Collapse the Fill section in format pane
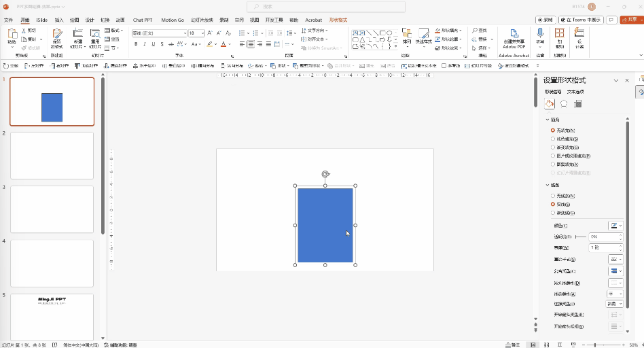The image size is (644, 348). [548, 120]
